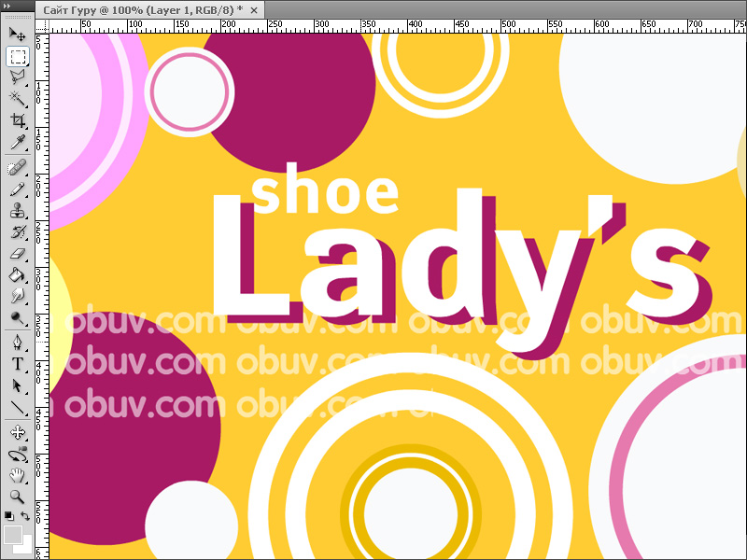Select the Polygonal Lasso tool
Viewport: 747px width, 560px height.
(17, 77)
